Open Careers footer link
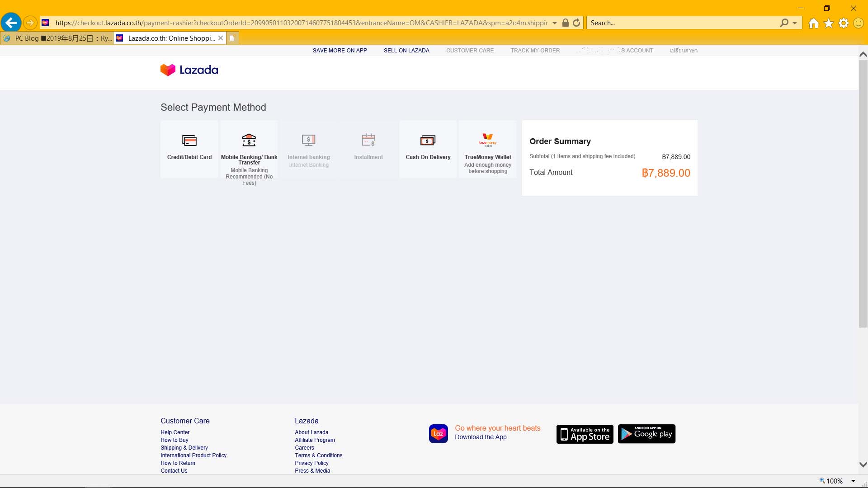 click(x=304, y=448)
